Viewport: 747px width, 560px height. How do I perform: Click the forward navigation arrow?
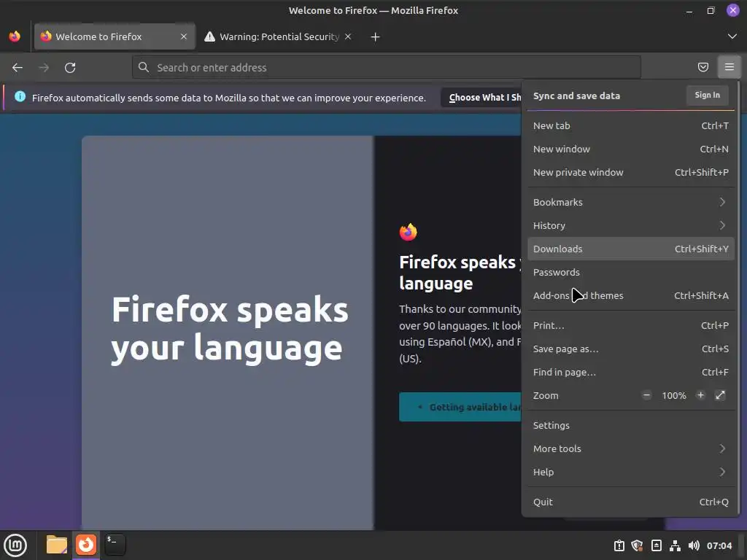(x=44, y=68)
